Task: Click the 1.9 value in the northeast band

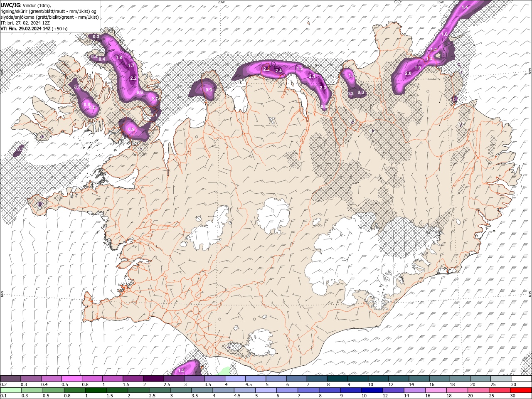Action: pos(418,68)
